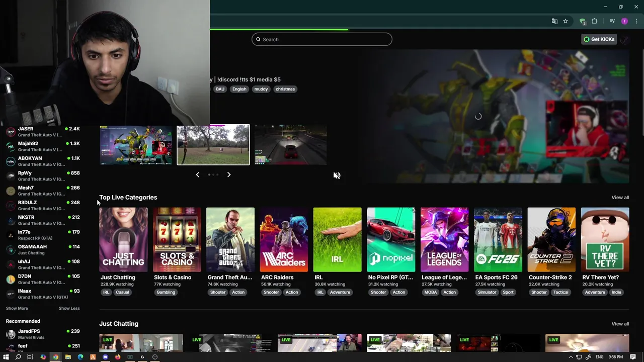The width and height of the screenshot is (644, 362).
Task: Open Majah92's channel in the sidebar
Action: 43,146
